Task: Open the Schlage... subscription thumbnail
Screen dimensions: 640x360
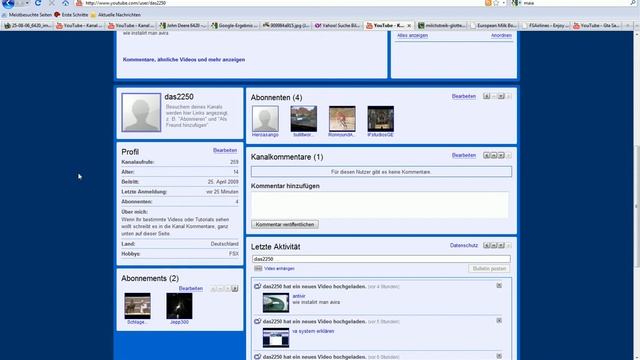Action: 138,306
